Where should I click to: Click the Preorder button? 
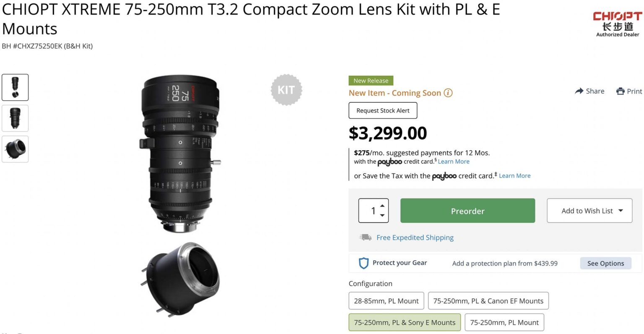(x=467, y=211)
